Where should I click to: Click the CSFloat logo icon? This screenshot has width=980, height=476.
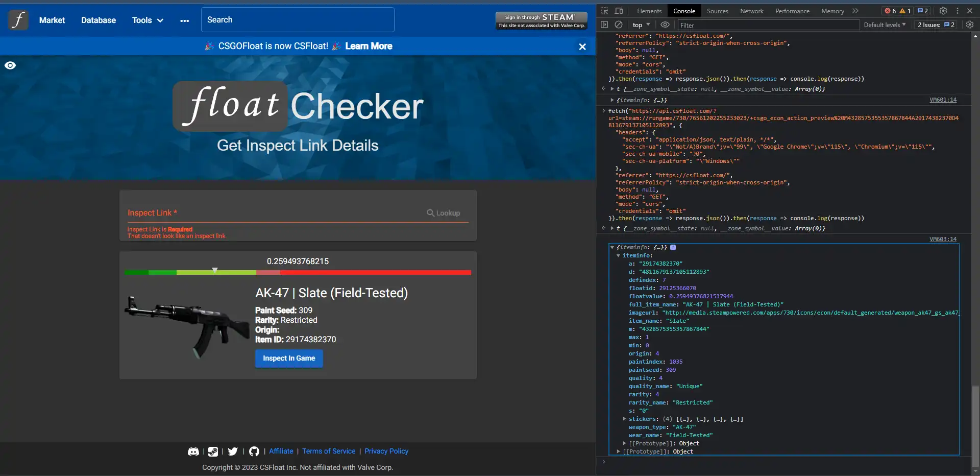[x=18, y=20]
